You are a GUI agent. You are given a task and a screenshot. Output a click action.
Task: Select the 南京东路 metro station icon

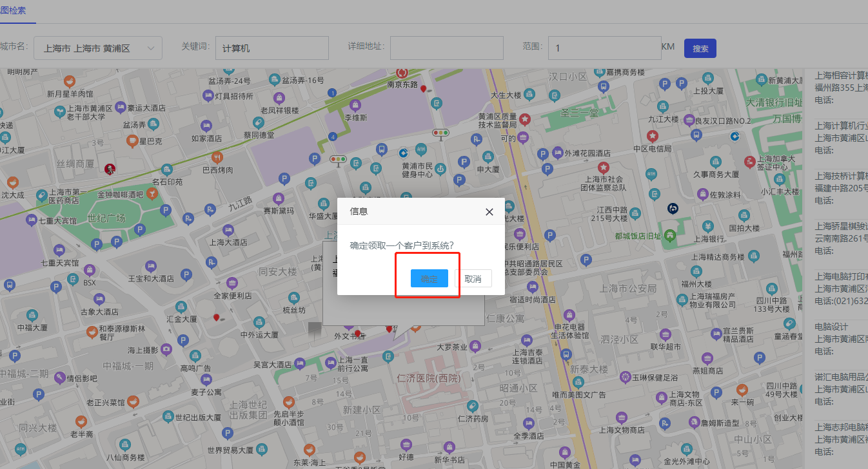[403, 73]
